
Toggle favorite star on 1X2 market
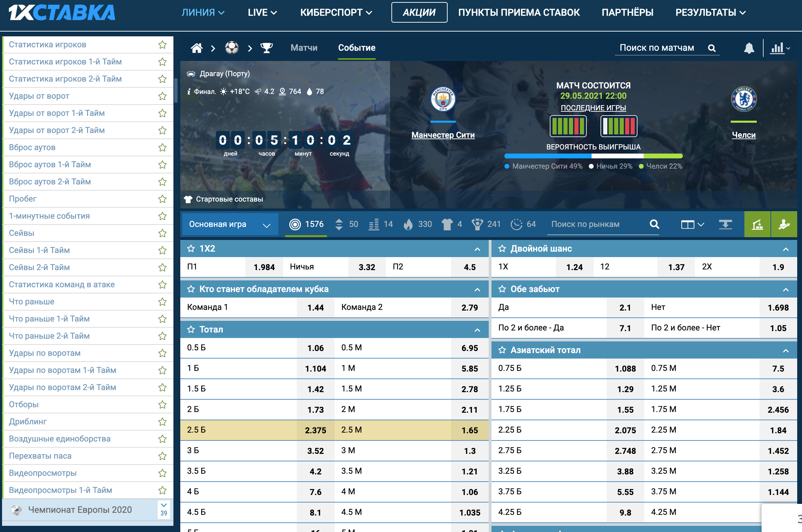191,249
